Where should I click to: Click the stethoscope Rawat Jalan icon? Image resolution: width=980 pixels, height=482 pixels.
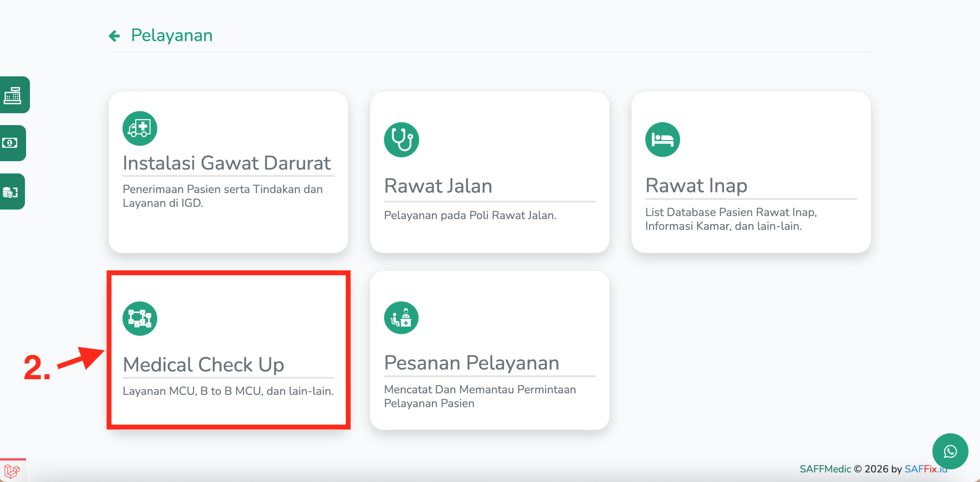click(x=401, y=140)
